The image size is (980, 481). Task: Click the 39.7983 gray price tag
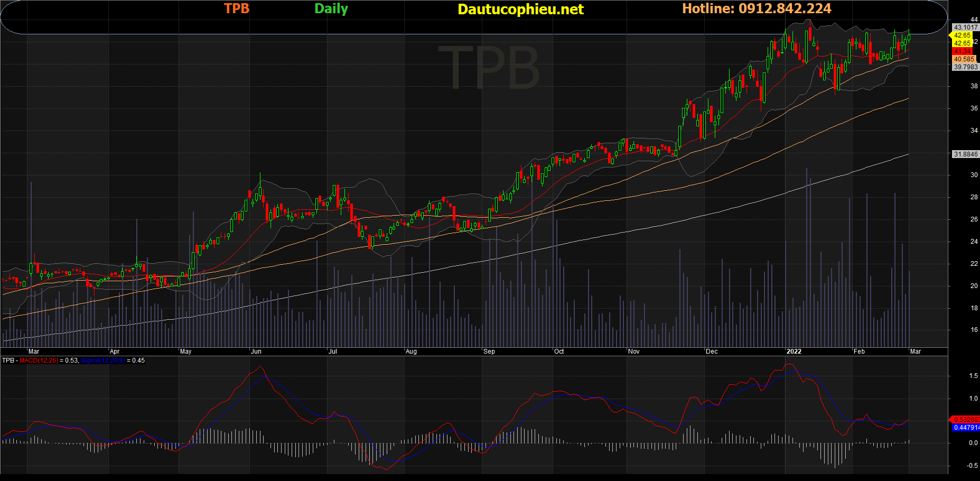[965, 67]
